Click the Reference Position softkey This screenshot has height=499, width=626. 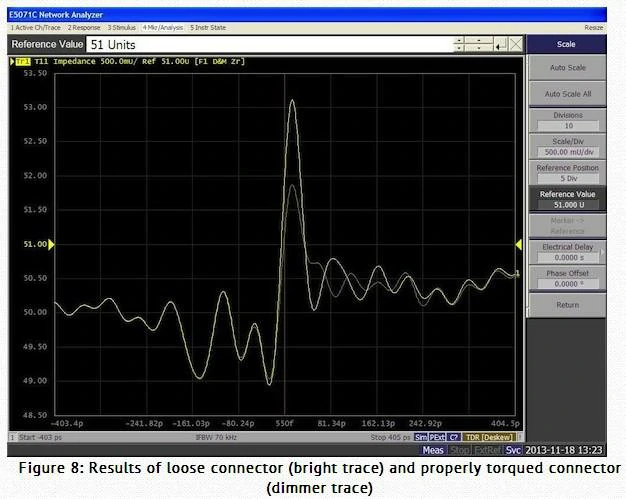[x=568, y=173]
